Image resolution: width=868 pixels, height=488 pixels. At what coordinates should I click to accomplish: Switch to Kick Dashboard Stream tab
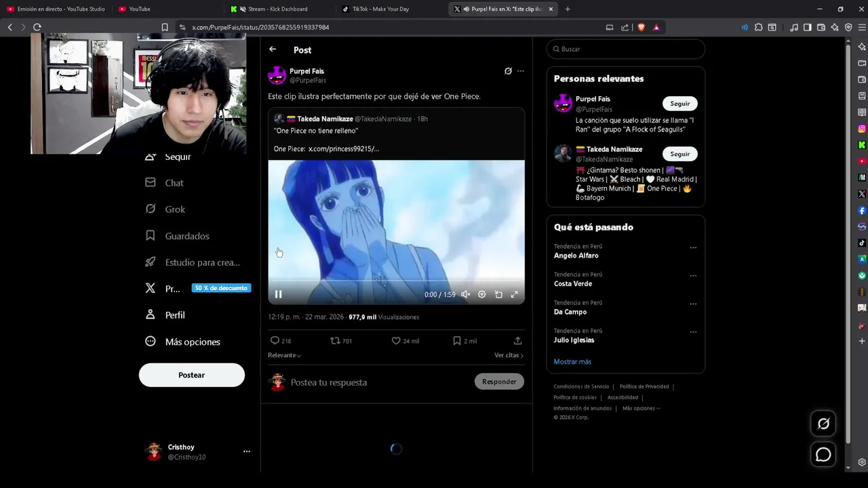point(278,9)
